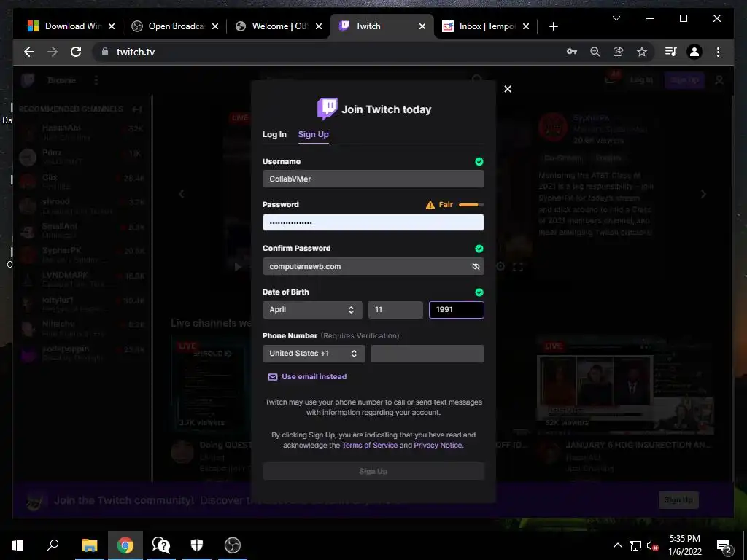
Task: Switch to Open Broadcaster browser tab
Action: [175, 26]
